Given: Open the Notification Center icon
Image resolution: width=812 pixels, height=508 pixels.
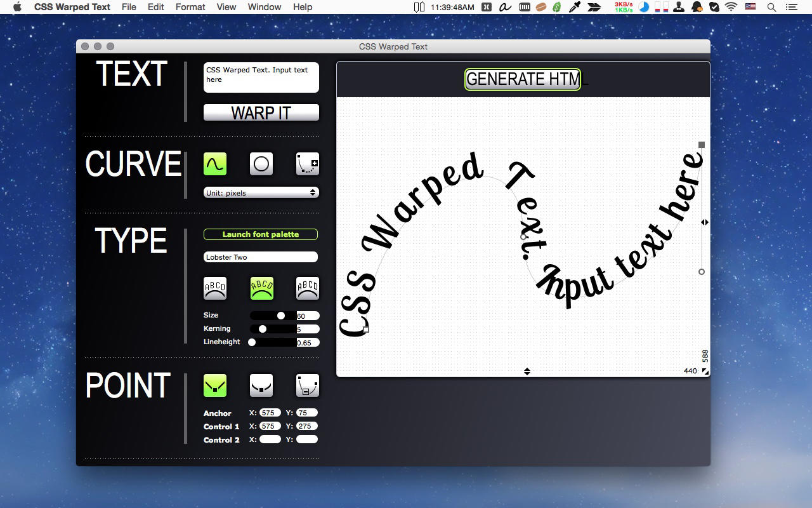Looking at the screenshot, I should (792, 7).
